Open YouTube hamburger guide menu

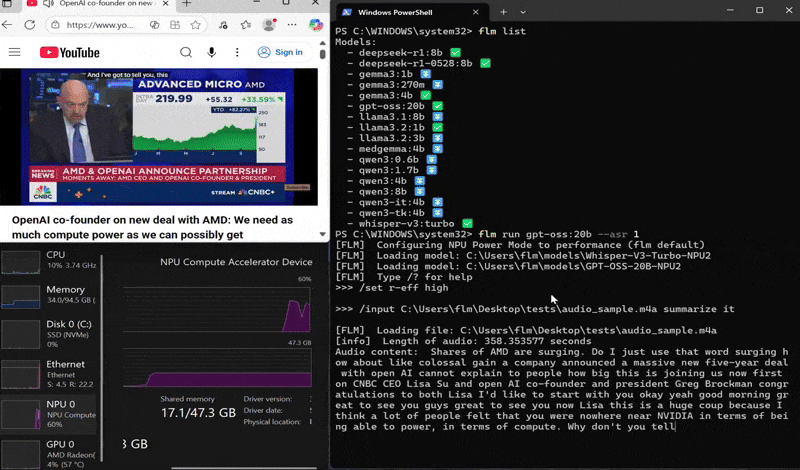point(14,52)
